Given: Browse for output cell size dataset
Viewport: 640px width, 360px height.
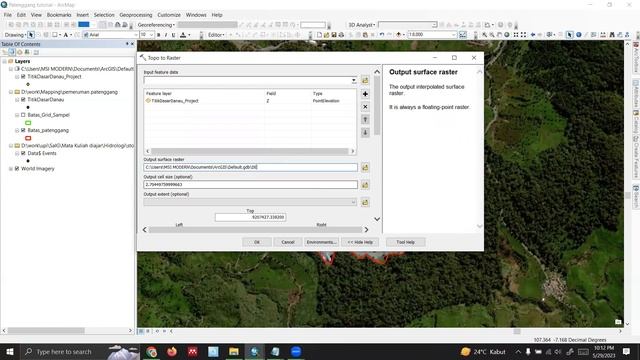Looking at the screenshot, I should pyautogui.click(x=365, y=185).
